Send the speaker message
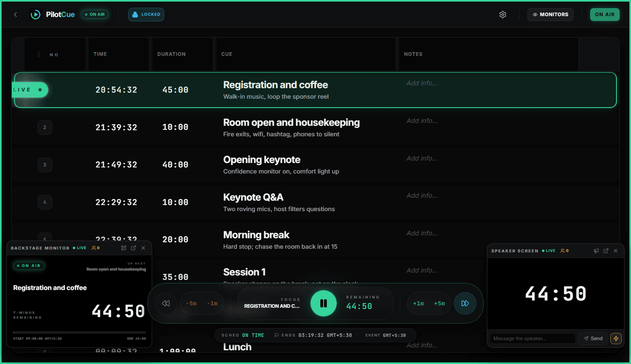The image size is (631, 364). [593, 339]
